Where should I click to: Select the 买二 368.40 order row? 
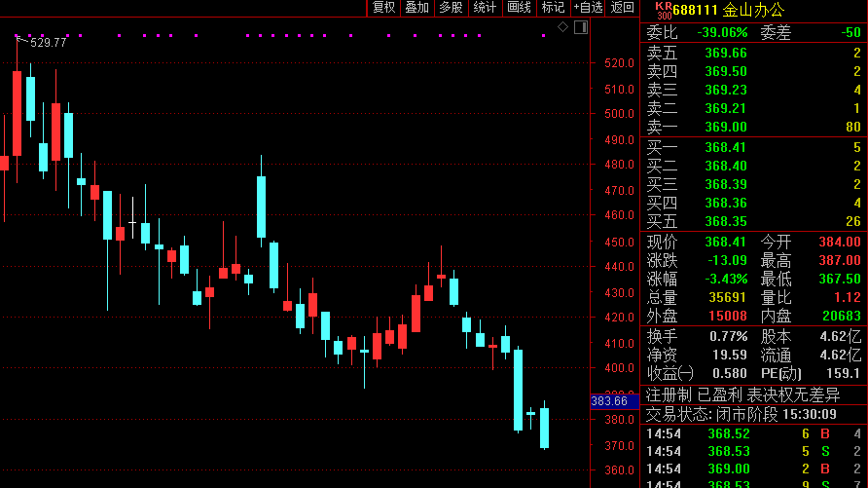click(754, 166)
